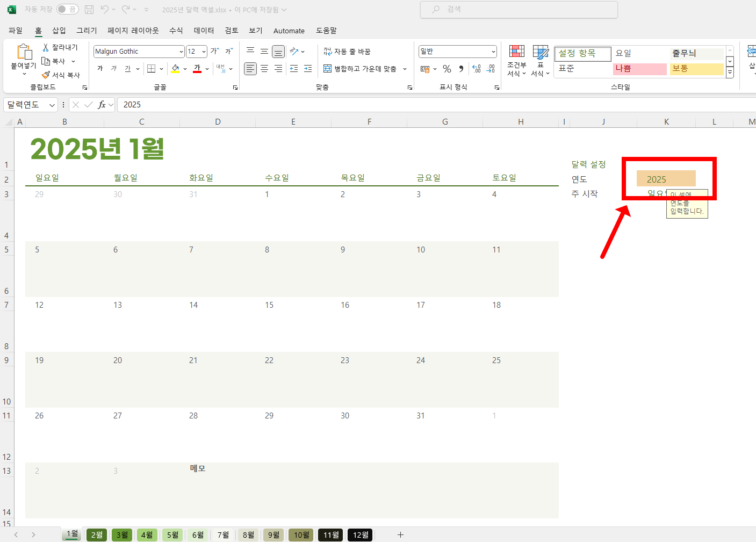Add a new sheet with plus button
Viewport: 756px width, 542px height.
pyautogui.click(x=400, y=534)
